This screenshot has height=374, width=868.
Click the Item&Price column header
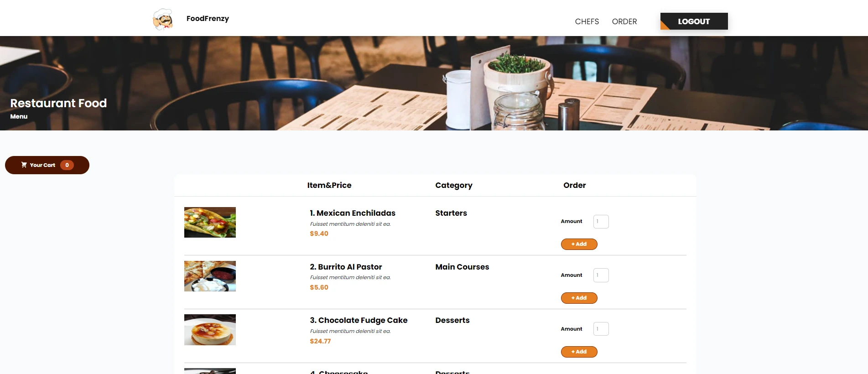pos(329,185)
